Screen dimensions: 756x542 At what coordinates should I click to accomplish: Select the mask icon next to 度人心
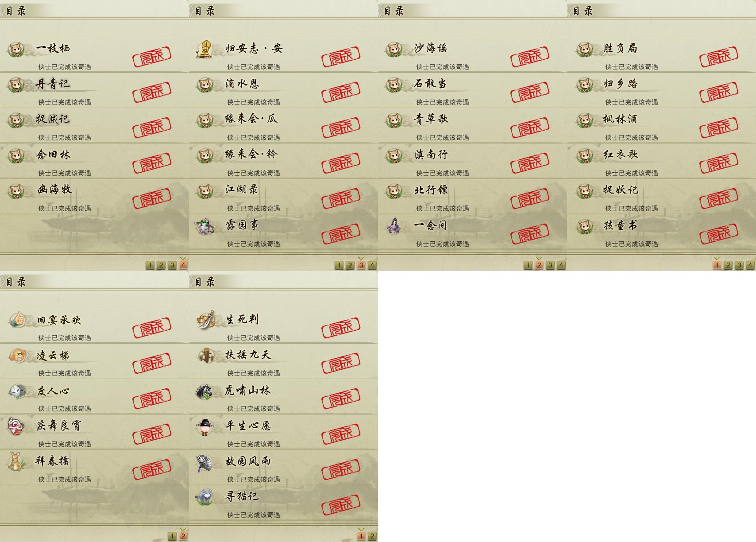pos(16,391)
